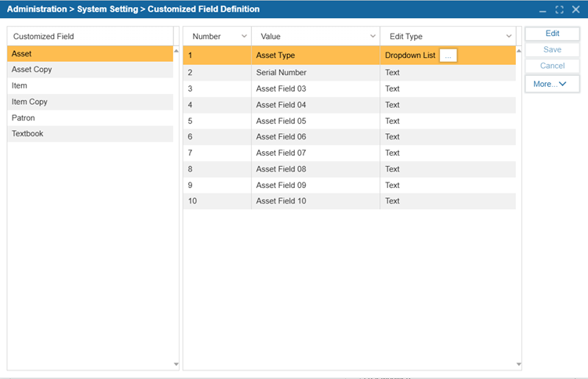
Task: Open the Value column dropdown arrow
Action: [x=372, y=36]
